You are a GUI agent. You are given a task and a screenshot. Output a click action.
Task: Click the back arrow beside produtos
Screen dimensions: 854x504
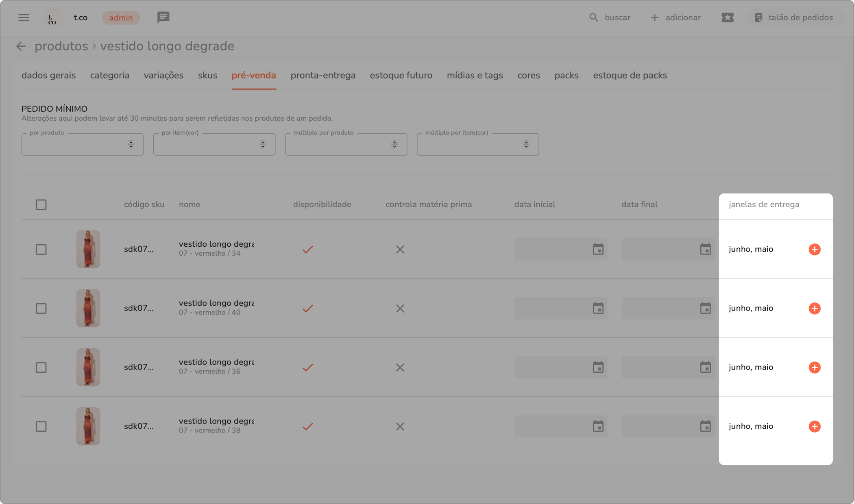(x=21, y=46)
